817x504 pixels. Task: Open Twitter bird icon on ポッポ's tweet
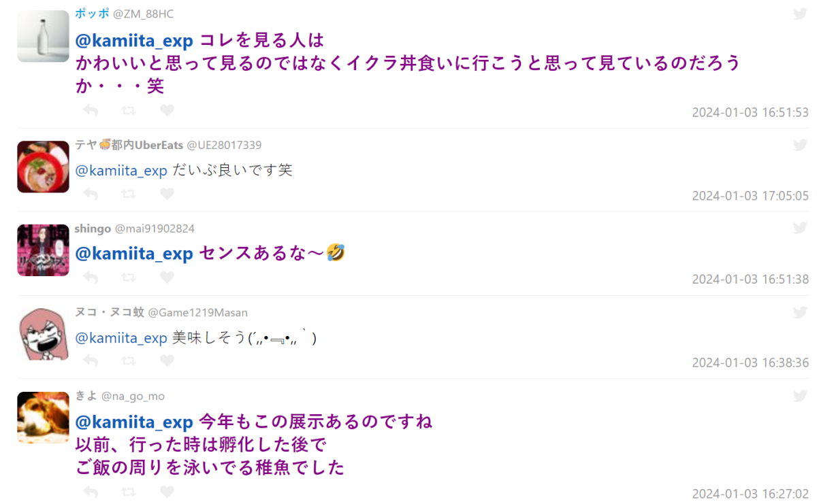[x=800, y=14]
